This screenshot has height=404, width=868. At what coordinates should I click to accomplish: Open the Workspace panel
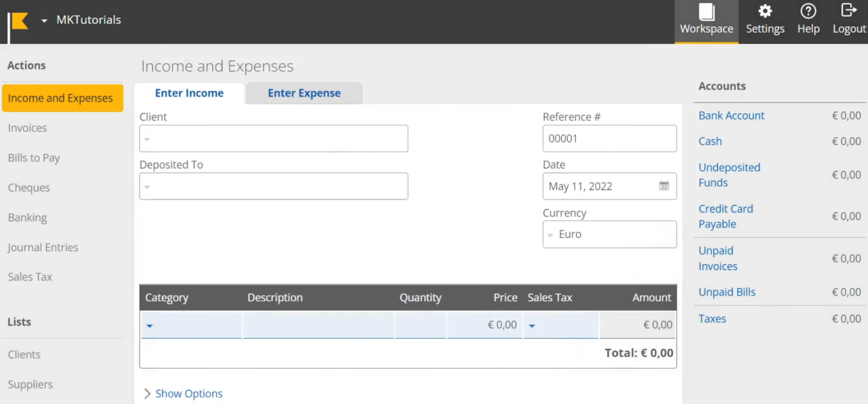[x=706, y=19]
